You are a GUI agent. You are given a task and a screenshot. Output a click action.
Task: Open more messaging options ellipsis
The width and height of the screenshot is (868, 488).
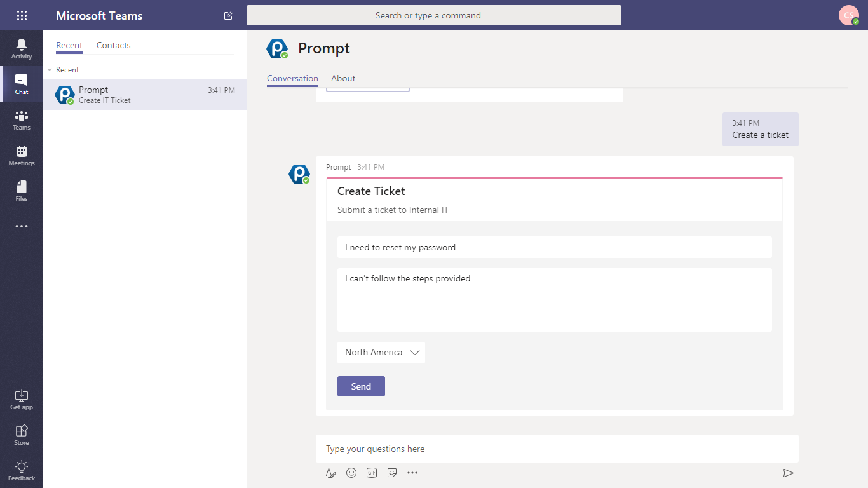[412, 473]
